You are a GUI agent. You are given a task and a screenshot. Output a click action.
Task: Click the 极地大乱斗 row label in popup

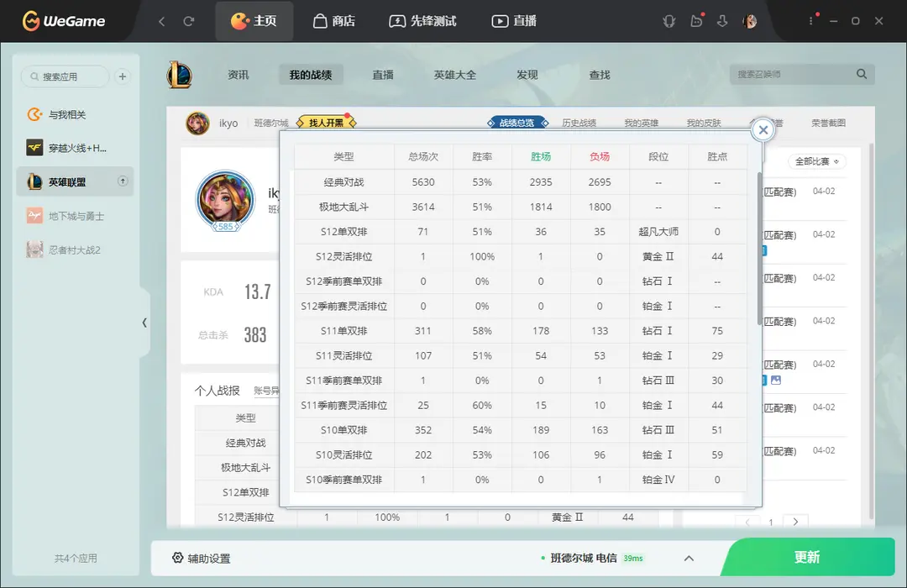click(344, 207)
